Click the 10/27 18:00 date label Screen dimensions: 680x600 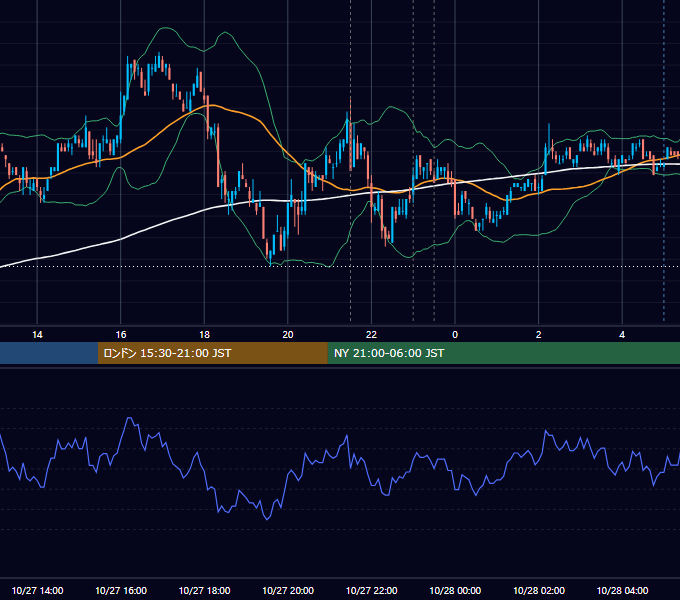(x=204, y=590)
